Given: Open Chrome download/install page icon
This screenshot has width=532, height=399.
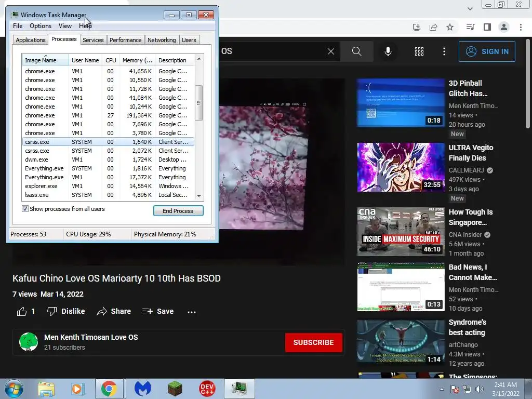Looking at the screenshot, I should click(416, 27).
